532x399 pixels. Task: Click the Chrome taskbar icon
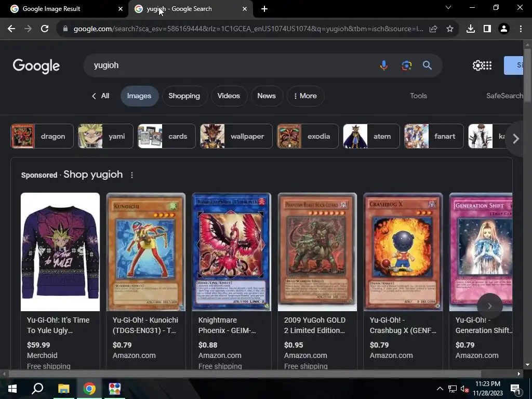(x=89, y=389)
